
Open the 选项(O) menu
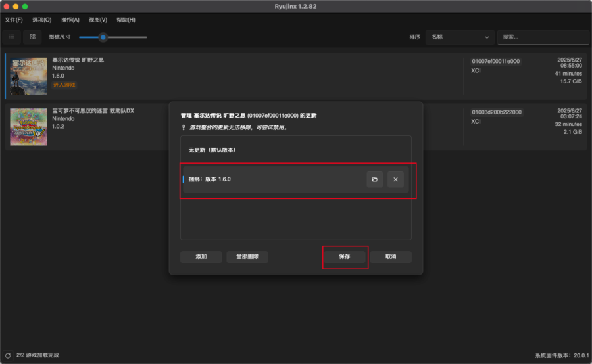(41, 20)
